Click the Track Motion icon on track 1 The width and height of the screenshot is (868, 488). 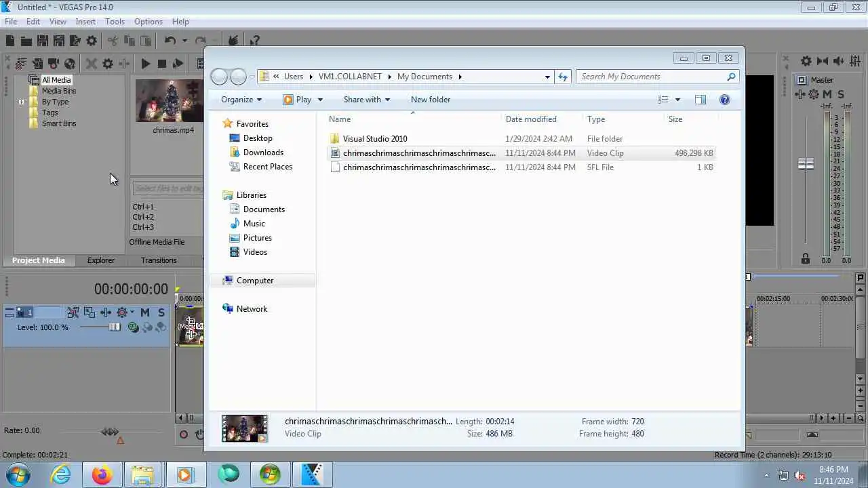pos(89,312)
